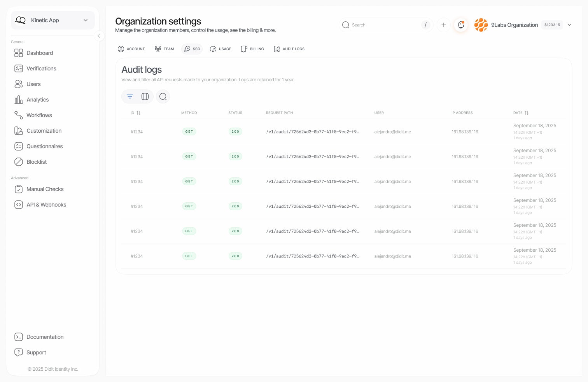This screenshot has width=588, height=382.
Task: Click the notification bell
Action: click(461, 25)
